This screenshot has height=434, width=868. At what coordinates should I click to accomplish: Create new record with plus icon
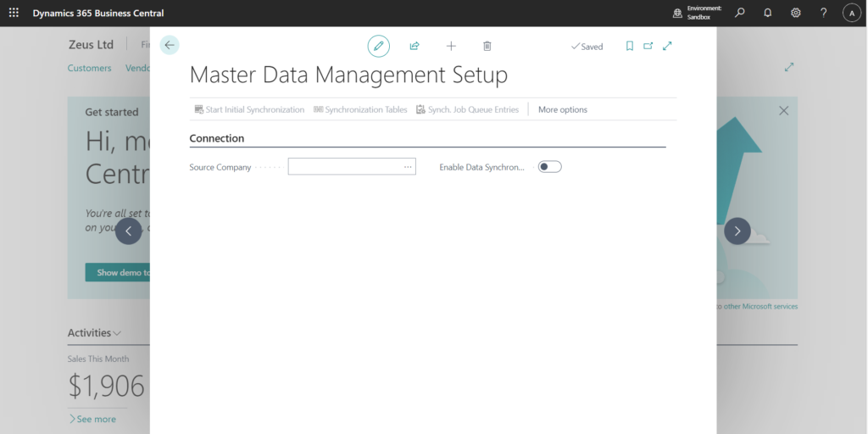451,46
